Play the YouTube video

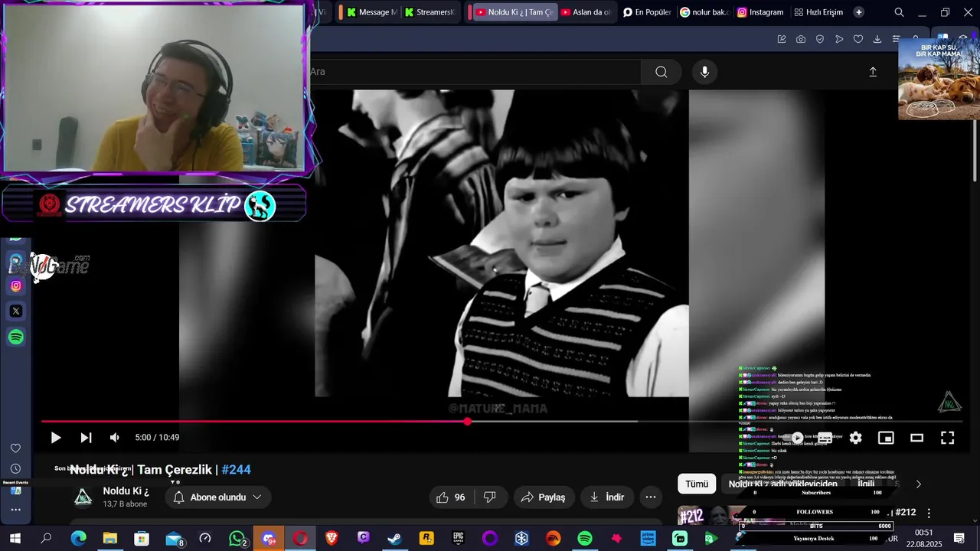(x=56, y=438)
